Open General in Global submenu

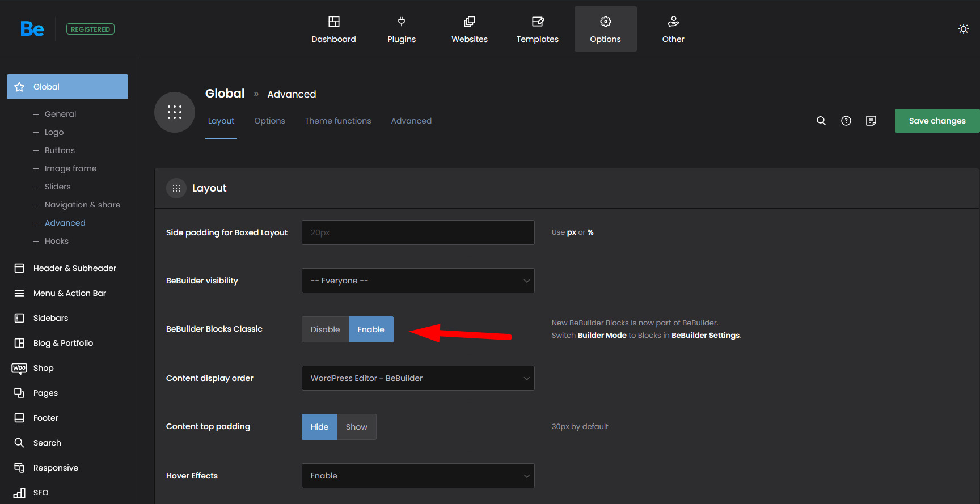[60, 114]
